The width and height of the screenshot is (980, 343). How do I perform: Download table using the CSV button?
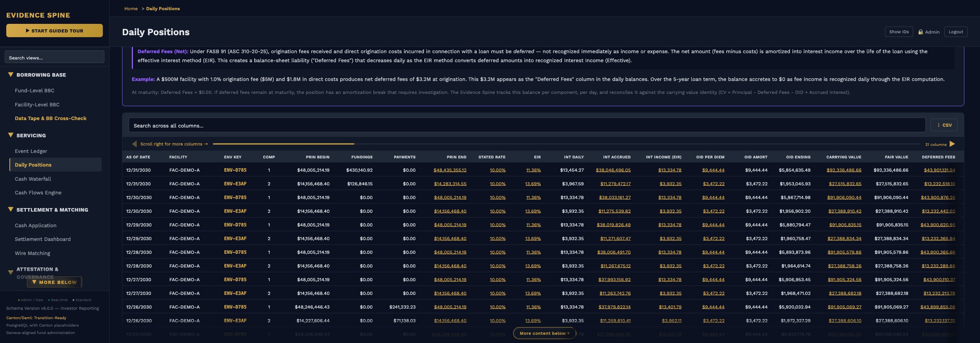pyautogui.click(x=944, y=125)
